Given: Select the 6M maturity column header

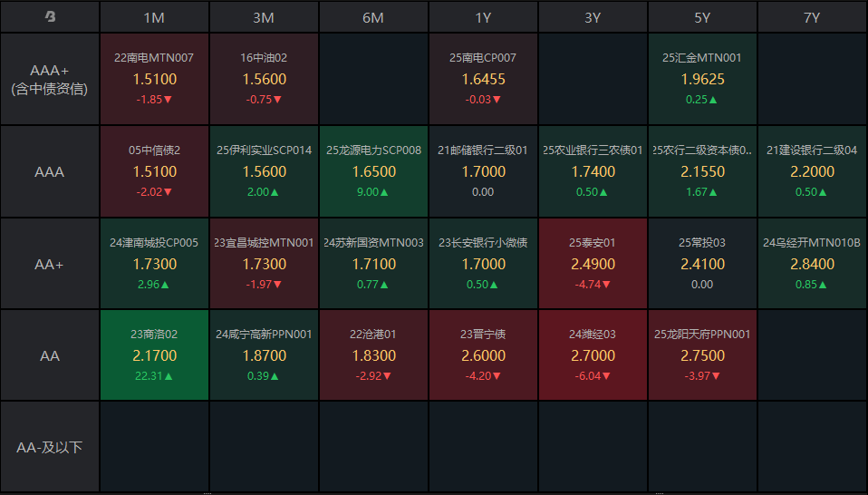Looking at the screenshot, I should point(373,17).
